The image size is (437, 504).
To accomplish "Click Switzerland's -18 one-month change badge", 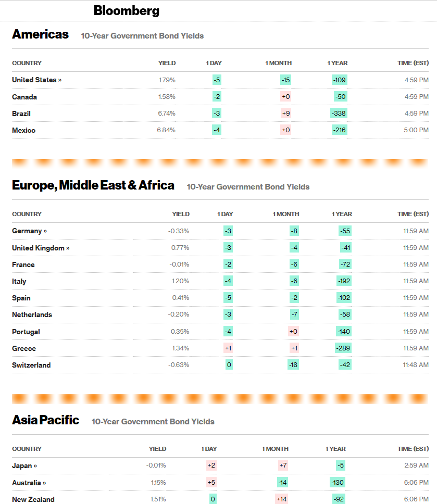I will (x=293, y=365).
